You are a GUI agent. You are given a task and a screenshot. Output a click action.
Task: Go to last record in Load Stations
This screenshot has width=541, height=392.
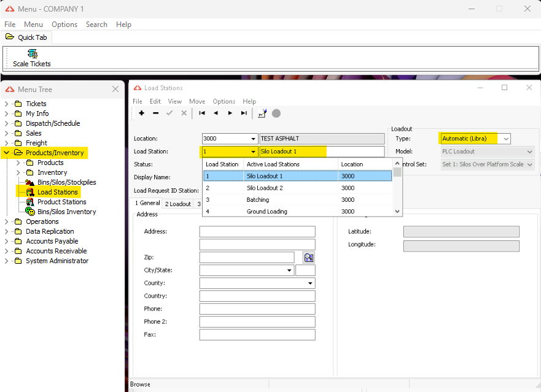244,113
